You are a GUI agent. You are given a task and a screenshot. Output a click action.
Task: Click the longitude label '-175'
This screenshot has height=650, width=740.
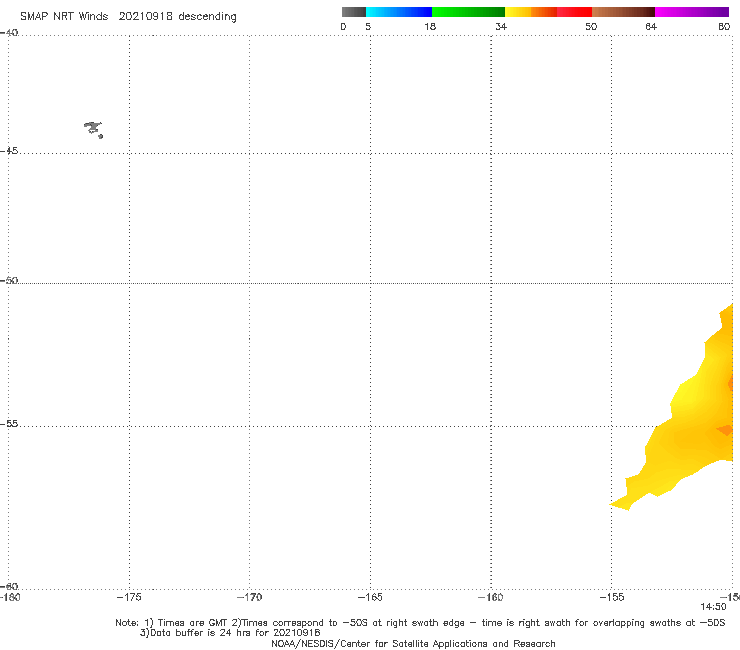click(x=129, y=597)
